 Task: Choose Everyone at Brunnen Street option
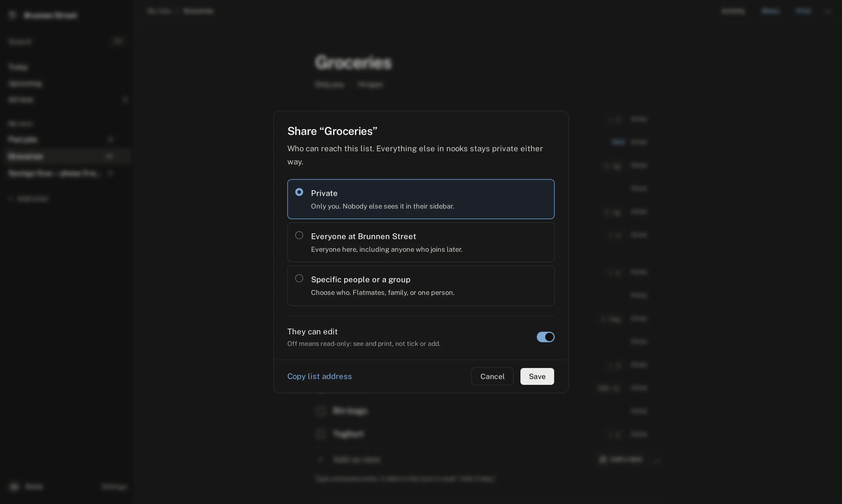point(421,242)
